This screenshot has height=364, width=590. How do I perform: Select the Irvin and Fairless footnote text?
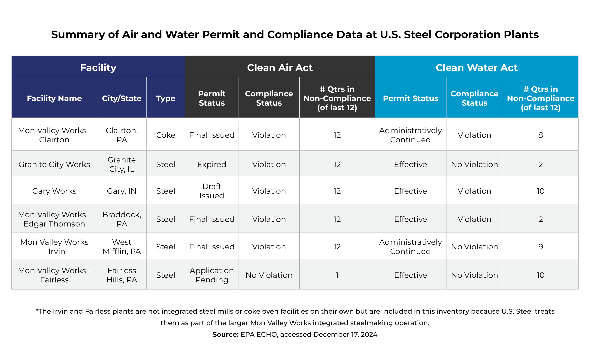coord(295,317)
